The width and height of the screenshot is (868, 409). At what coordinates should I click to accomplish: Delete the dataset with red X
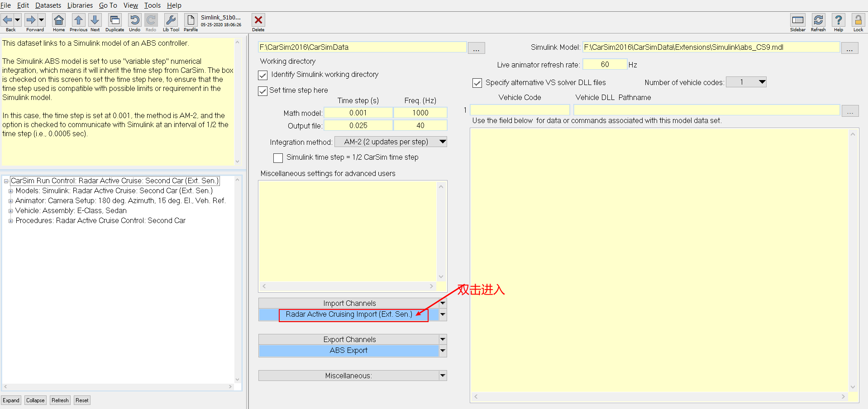pos(258,20)
